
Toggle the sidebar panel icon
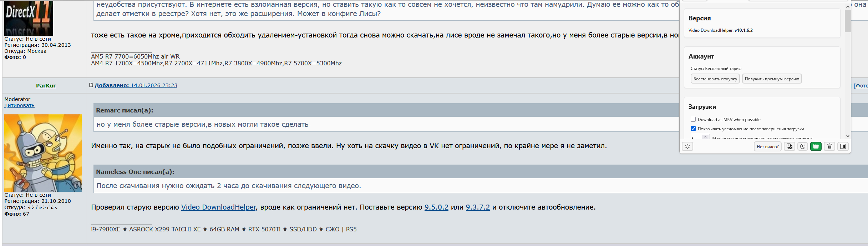point(843,146)
